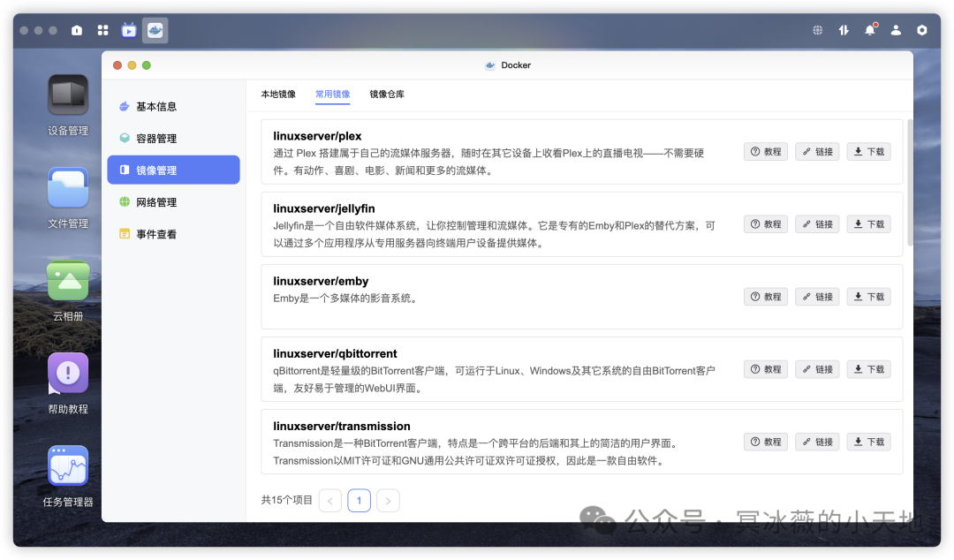Image resolution: width=954 pixels, height=560 pixels.
Task: Open 教程 for linuxserver/qbittorrent
Action: (x=766, y=369)
